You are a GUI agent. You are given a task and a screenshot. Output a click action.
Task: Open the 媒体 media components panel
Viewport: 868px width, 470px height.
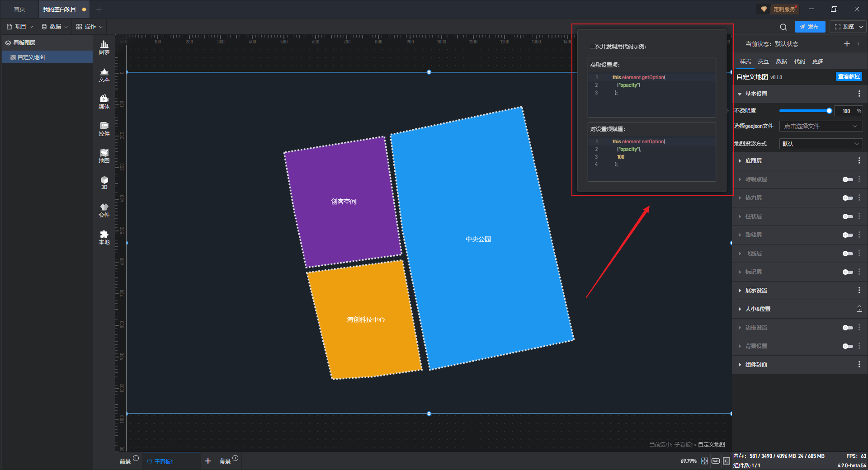pos(104,102)
